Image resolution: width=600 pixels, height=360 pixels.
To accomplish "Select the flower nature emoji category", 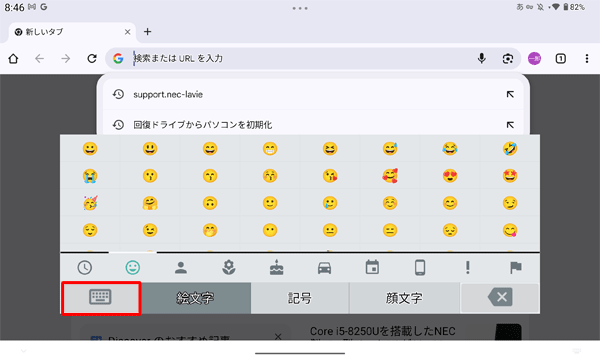I will 229,267.
